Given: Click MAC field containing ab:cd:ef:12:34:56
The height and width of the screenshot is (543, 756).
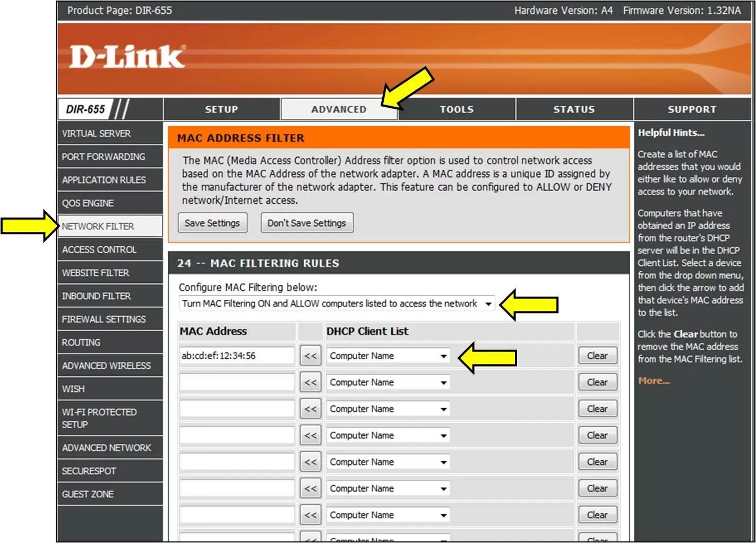Looking at the screenshot, I should point(237,356).
